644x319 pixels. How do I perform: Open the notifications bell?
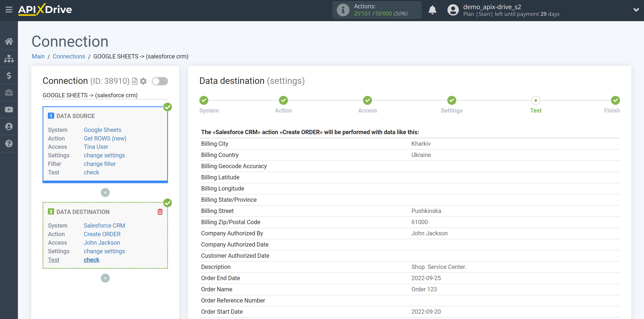[x=432, y=10]
